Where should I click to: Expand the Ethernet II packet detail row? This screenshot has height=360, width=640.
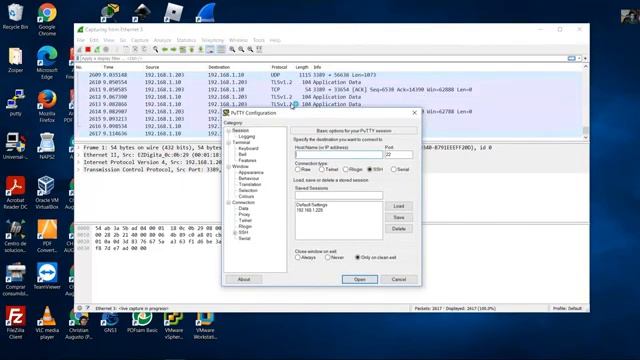point(79,155)
